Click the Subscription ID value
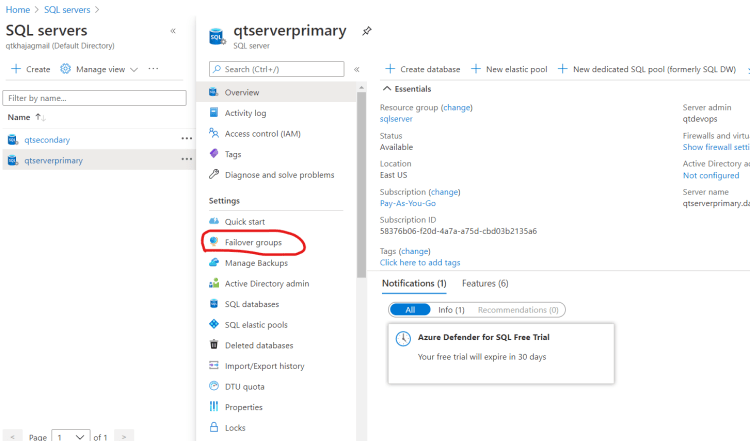This screenshot has width=750, height=441. coord(458,231)
